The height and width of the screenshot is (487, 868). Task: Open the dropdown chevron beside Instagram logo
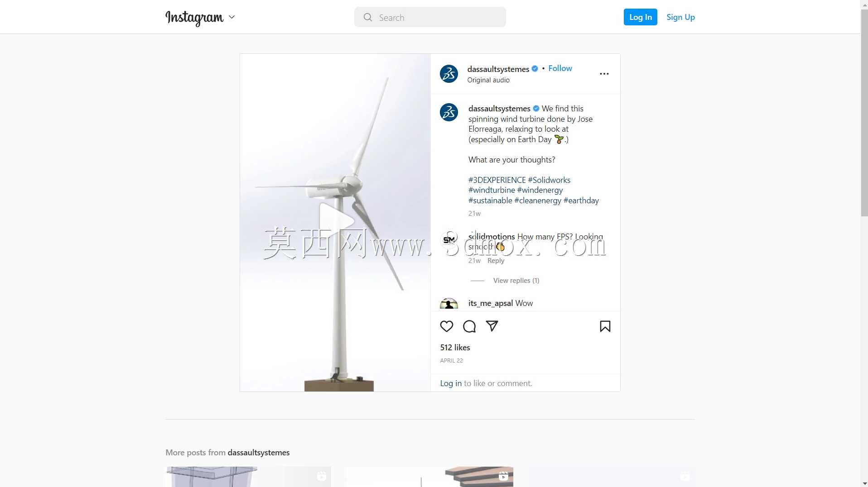(x=232, y=17)
